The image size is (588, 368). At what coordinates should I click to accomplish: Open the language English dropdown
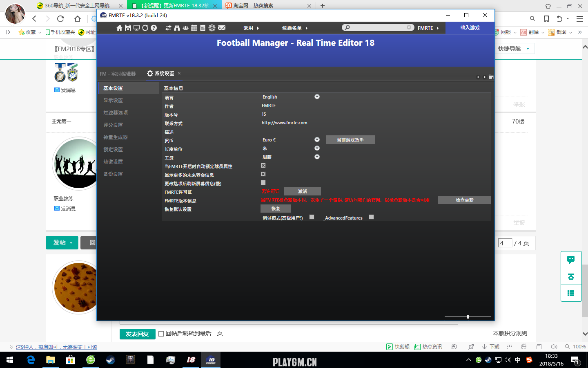(x=317, y=97)
